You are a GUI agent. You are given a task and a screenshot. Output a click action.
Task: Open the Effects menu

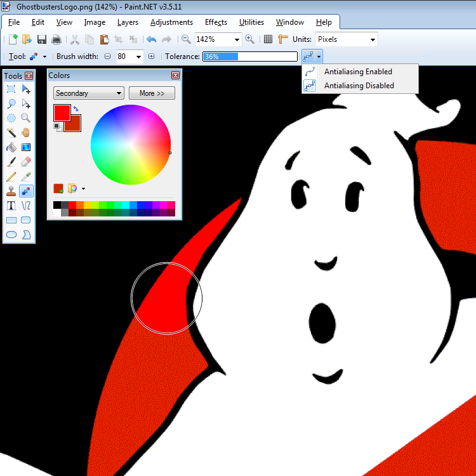[x=216, y=22]
